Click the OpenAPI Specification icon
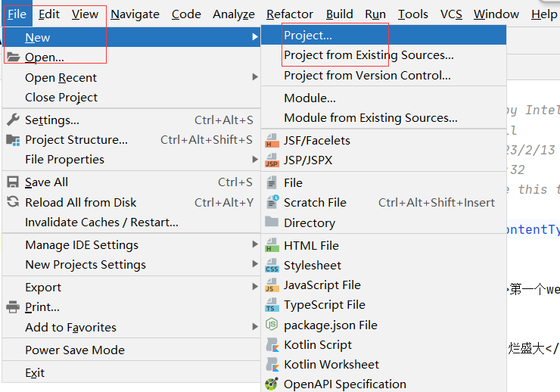Screen dimensions: 560x392 tap(272, 384)
